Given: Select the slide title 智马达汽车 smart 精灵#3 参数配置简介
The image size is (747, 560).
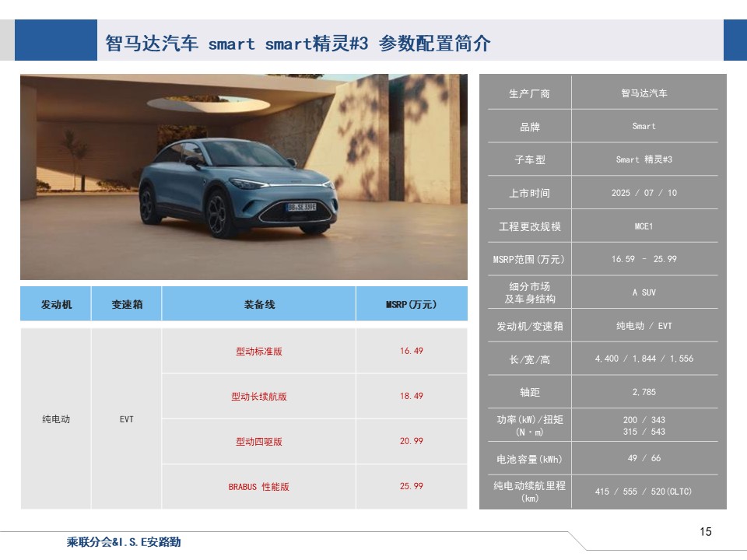Looking at the screenshot, I should 298,44.
